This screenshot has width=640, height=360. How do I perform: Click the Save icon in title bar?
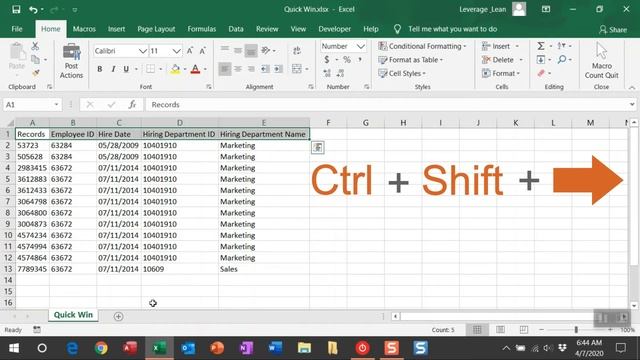[16, 9]
